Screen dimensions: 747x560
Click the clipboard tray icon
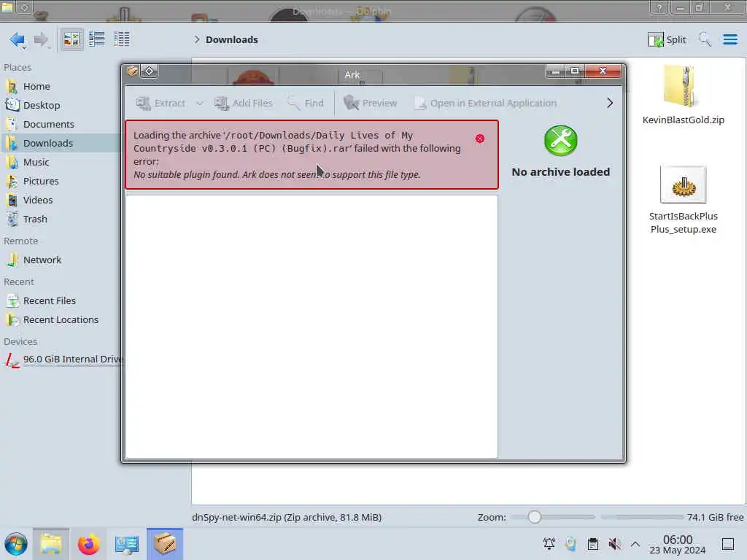(592, 544)
